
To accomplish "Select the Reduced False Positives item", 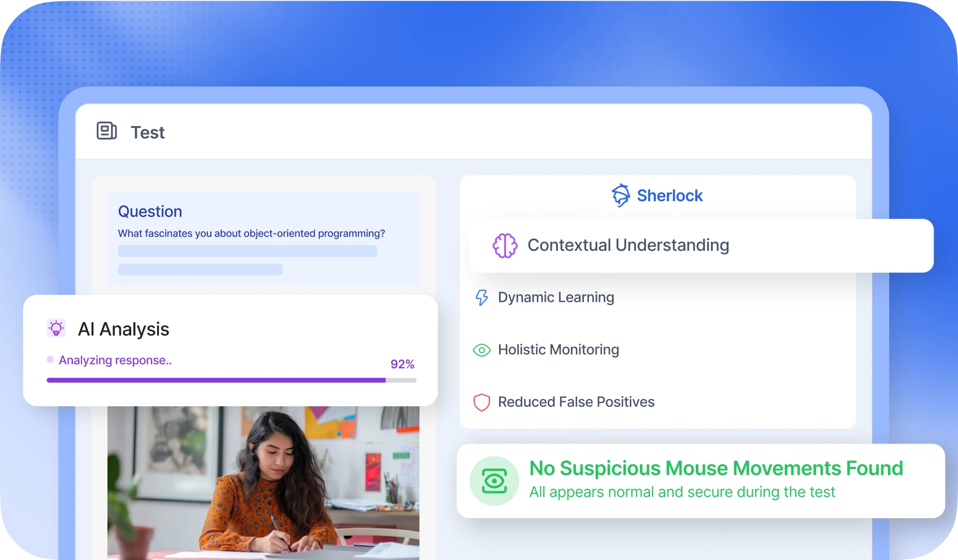I will [564, 402].
